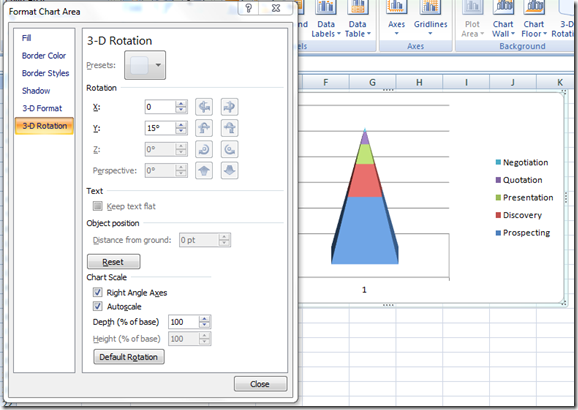Viewport: 578px width, 410px height.
Task: Toggle the Keep text flat checkbox
Action: click(97, 206)
